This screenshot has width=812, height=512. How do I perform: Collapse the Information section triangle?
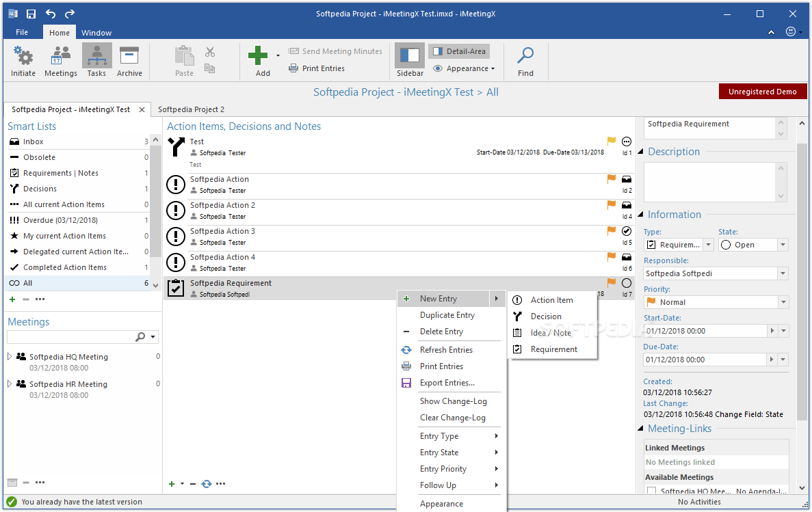[x=640, y=215]
